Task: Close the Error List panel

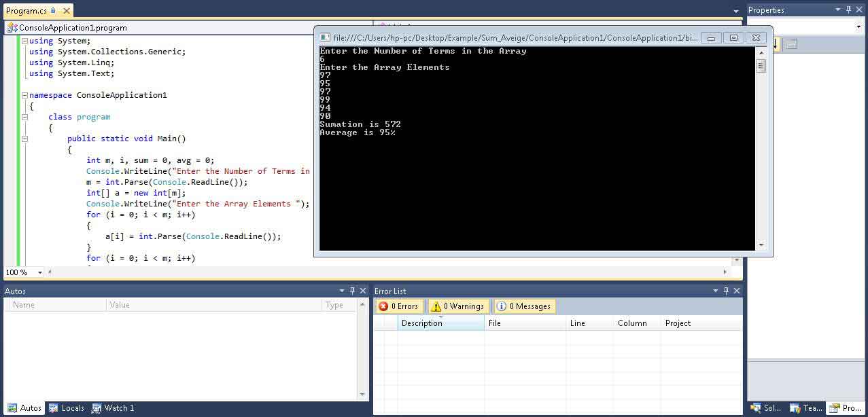Action: click(x=737, y=291)
